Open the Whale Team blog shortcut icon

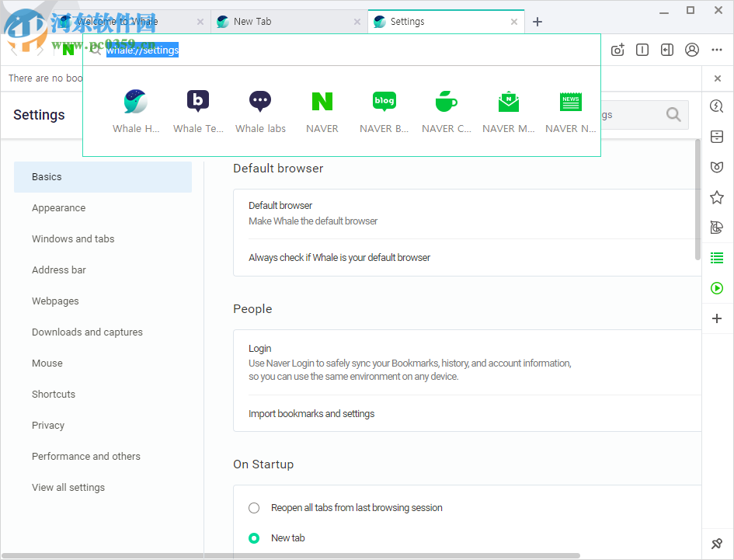pyautogui.click(x=198, y=101)
